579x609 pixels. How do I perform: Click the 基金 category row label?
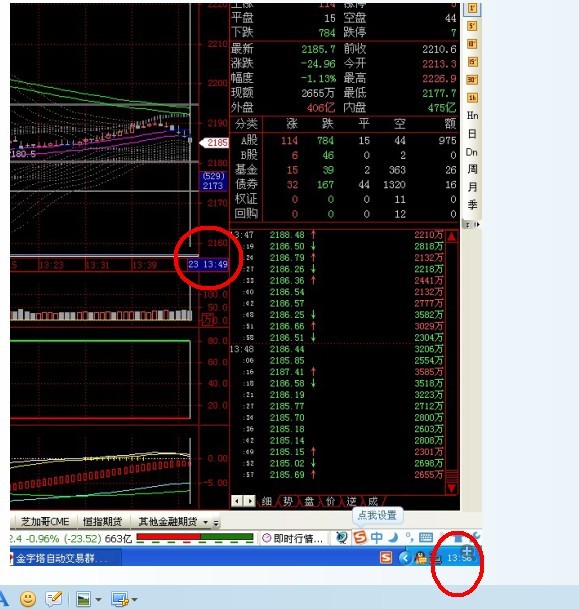point(246,170)
